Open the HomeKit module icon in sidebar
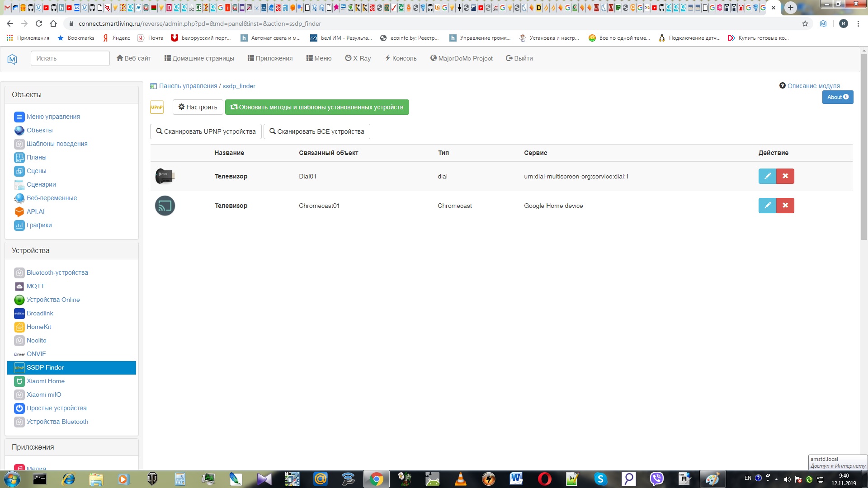The image size is (868, 488). pos(19,327)
